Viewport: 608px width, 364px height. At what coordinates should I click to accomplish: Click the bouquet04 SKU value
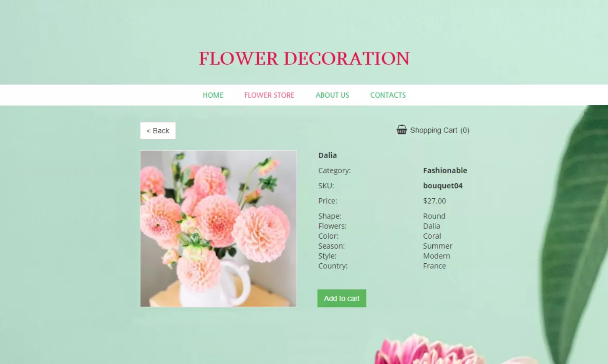(x=443, y=186)
